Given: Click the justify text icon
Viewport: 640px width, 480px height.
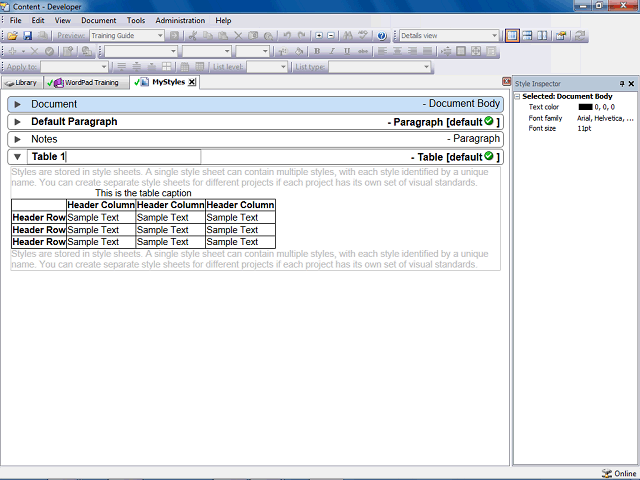Looking at the screenshot, I should [427, 51].
